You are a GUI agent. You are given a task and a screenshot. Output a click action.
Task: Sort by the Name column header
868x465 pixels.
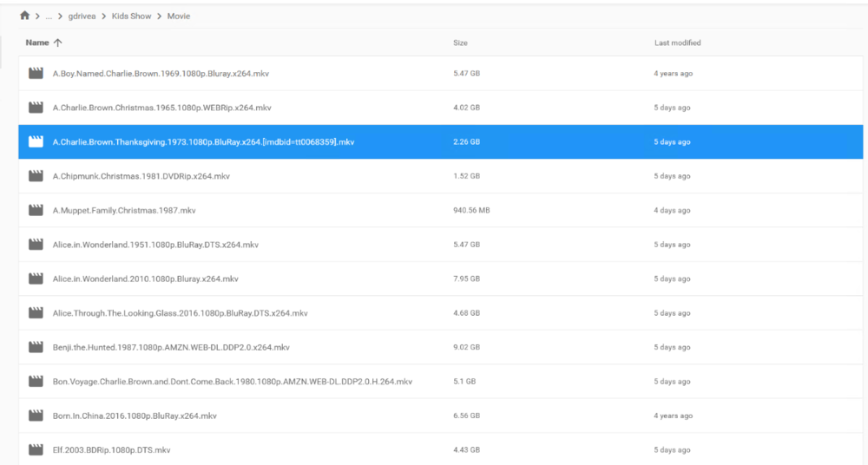[x=37, y=43]
